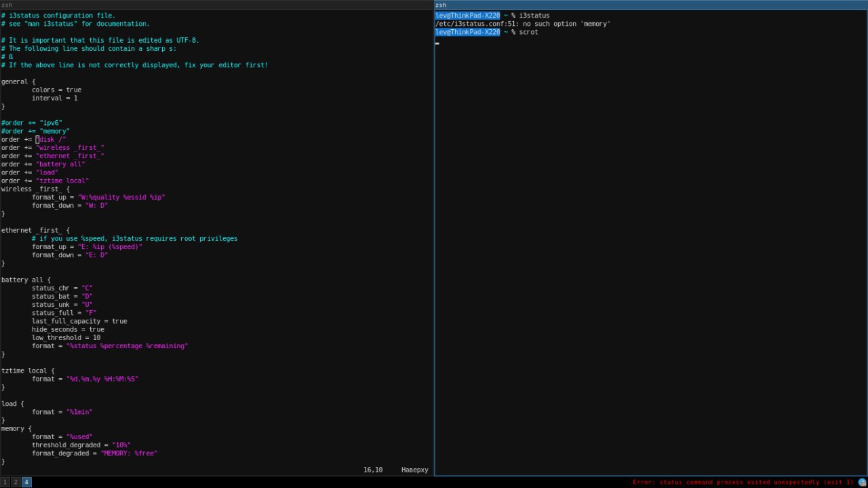Click the 'no such option memory' error line
868x488 pixels.
coord(523,24)
